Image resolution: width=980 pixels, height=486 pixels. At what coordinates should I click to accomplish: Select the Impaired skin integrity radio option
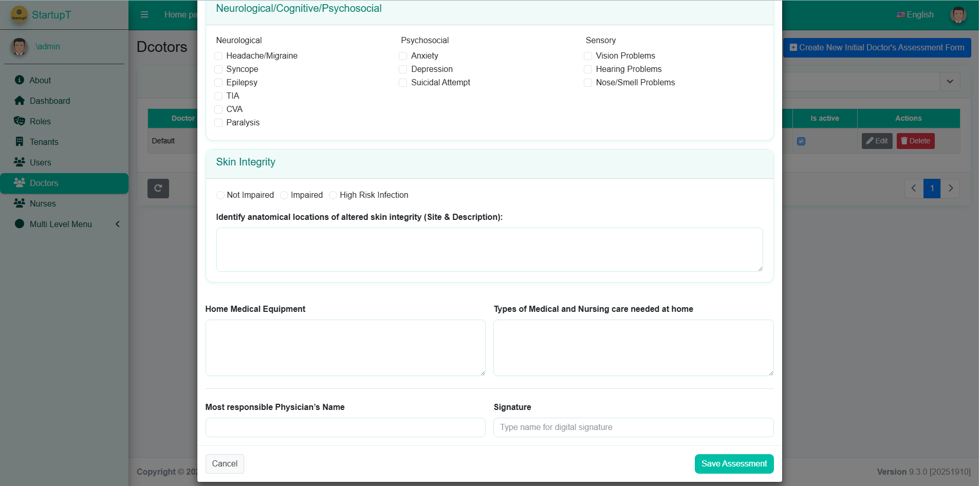coord(284,195)
